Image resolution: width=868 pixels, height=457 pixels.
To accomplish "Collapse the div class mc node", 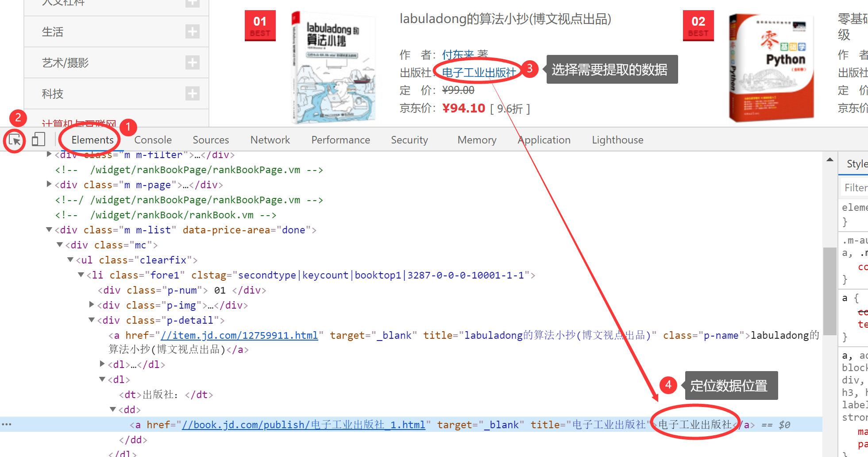I will point(60,244).
